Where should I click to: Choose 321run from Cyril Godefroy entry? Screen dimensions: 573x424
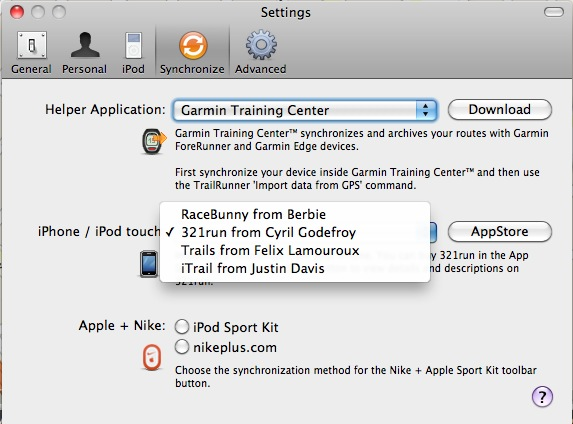(295, 232)
